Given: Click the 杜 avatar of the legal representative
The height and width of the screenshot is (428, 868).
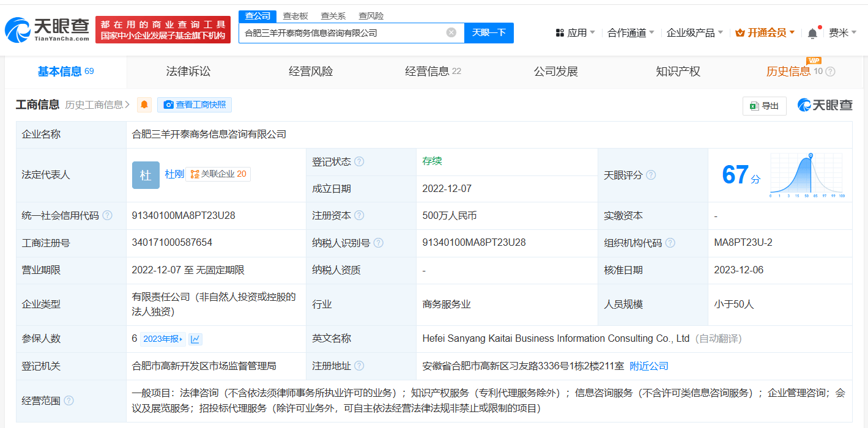Looking at the screenshot, I should [x=146, y=175].
